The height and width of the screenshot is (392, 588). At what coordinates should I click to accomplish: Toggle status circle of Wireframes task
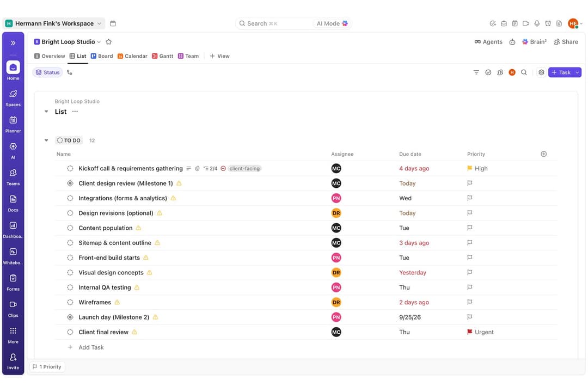(x=70, y=302)
